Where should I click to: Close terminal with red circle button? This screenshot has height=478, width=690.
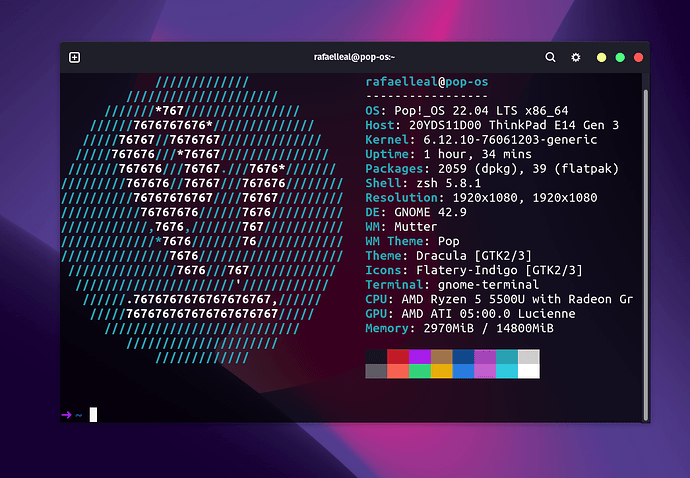point(638,58)
